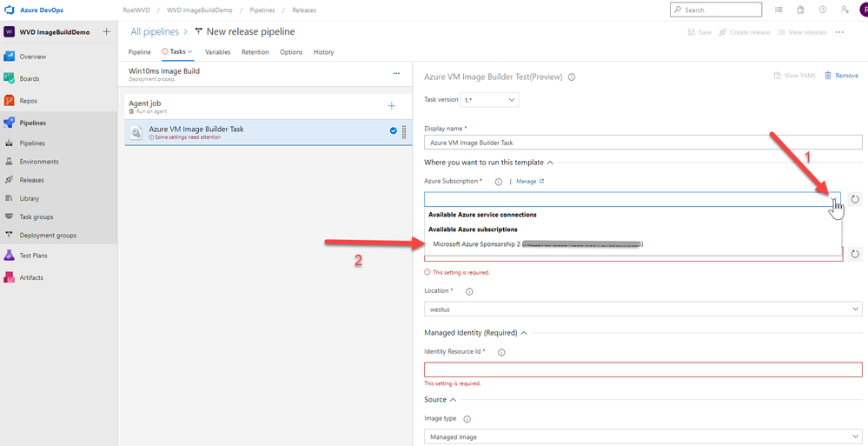Open the ellipsis menu for Win10ms Image Build
This screenshot has height=446, width=868.
396,73
